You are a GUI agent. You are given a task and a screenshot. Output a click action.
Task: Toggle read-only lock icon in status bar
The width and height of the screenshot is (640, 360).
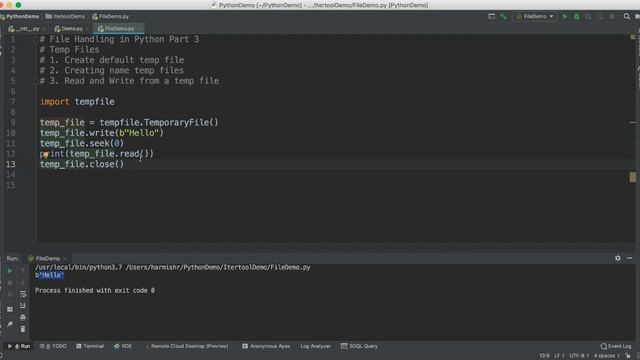pos(628,356)
